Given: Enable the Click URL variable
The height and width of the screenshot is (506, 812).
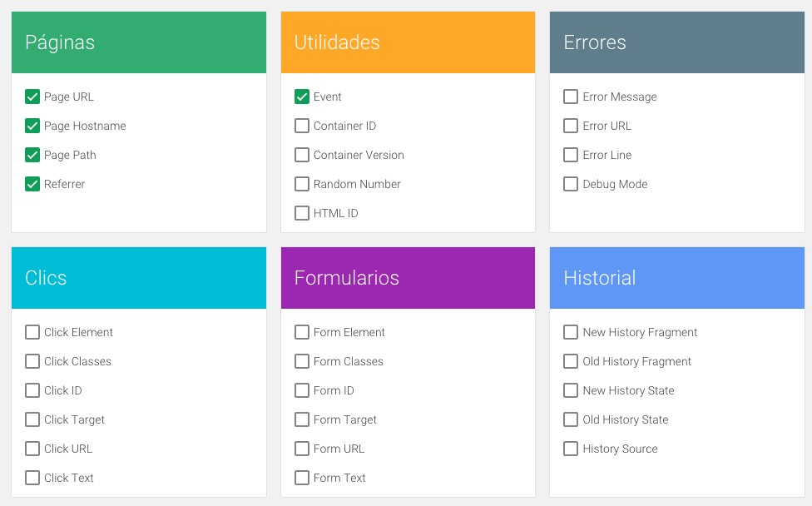Looking at the screenshot, I should click(32, 449).
